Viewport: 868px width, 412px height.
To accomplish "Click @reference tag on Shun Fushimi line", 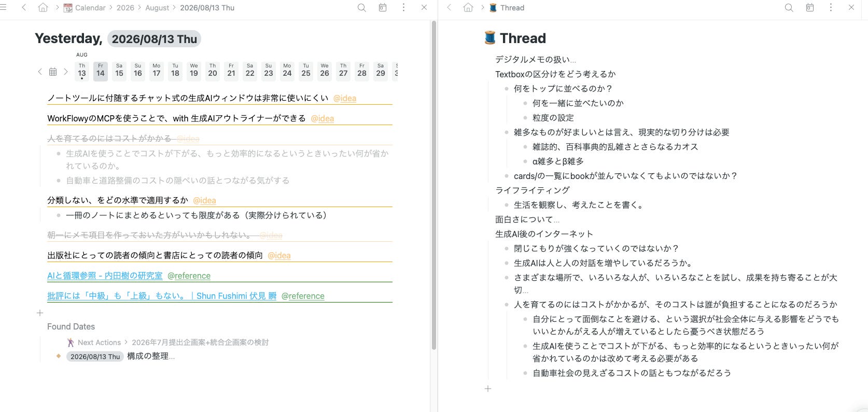I will 303,296.
